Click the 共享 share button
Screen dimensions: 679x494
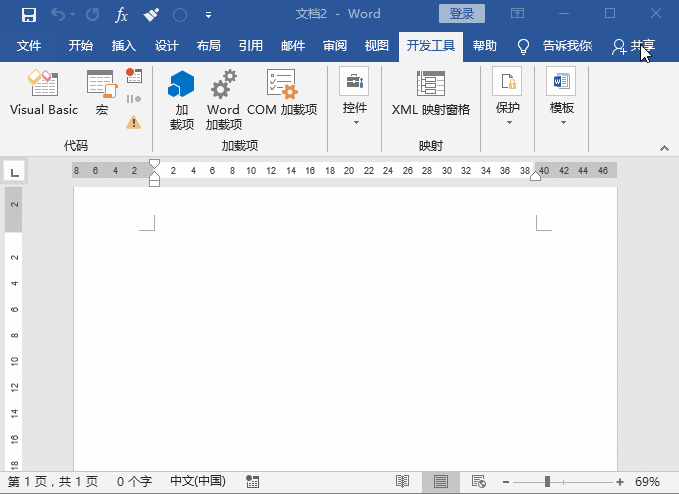[634, 46]
